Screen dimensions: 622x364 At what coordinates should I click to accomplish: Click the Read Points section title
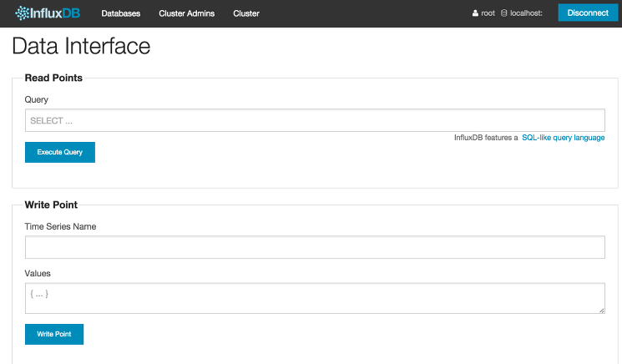[x=53, y=78]
